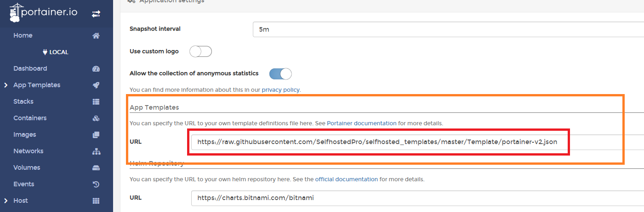The width and height of the screenshot is (644, 212).
Task: Click the Helm repository URL field
Action: 417,198
